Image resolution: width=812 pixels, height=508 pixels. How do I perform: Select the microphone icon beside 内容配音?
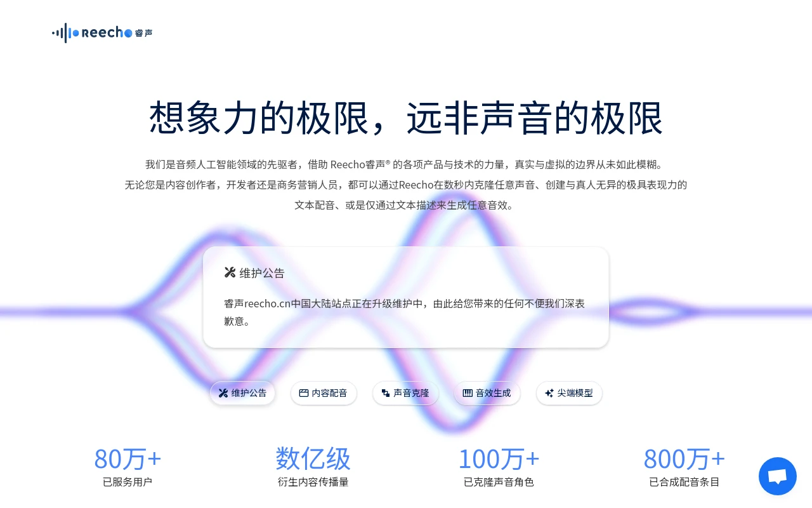point(304,393)
